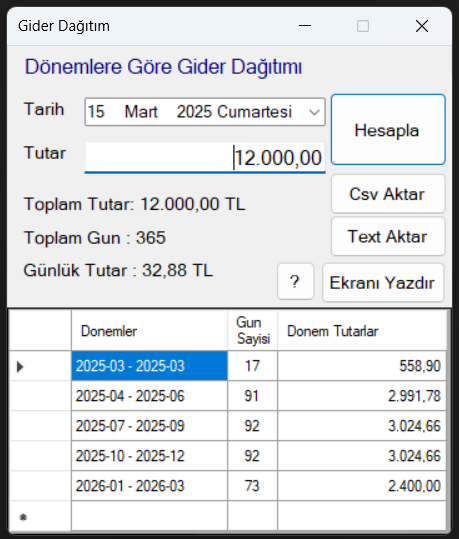Print the screen with Ekranı Yazdır
The height and width of the screenshot is (539, 459).
coord(383,283)
